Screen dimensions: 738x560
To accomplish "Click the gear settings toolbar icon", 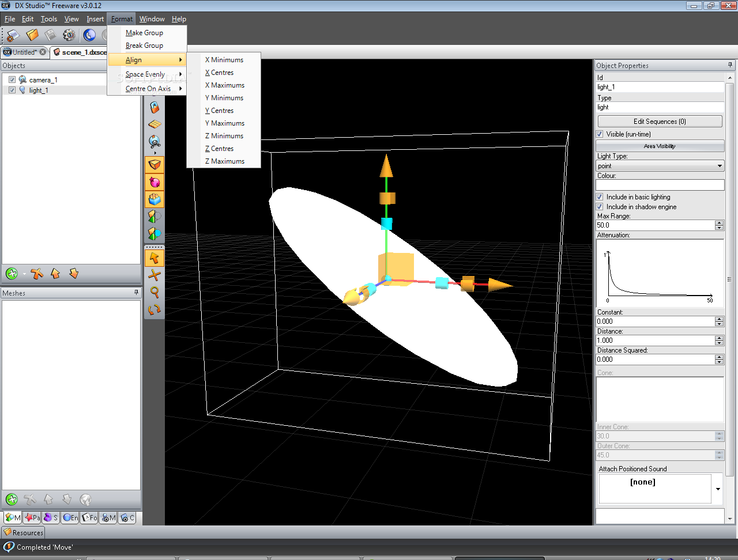I will coord(69,35).
